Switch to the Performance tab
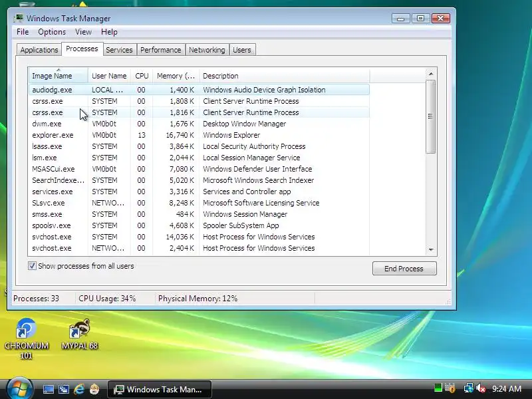 (x=160, y=50)
